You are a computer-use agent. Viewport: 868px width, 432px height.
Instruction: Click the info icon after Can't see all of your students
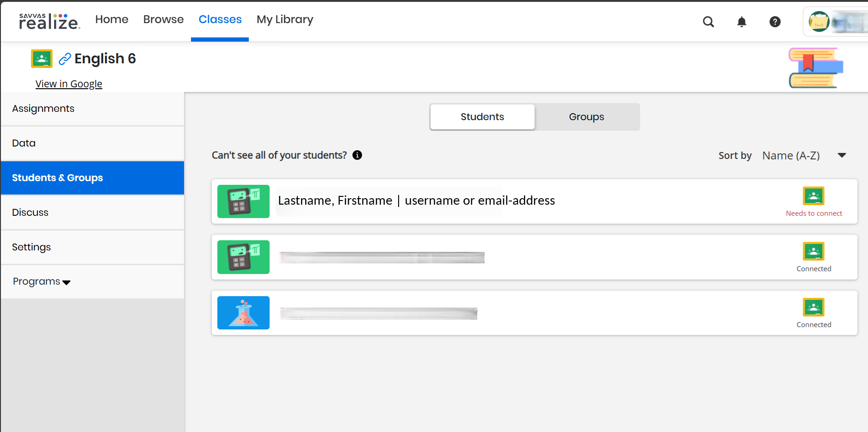coord(357,155)
